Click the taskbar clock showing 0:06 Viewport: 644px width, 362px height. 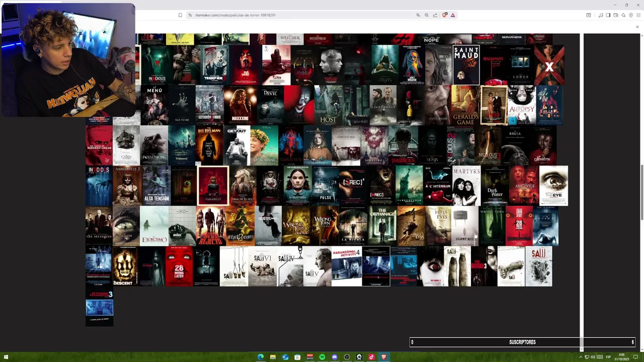[621, 357]
